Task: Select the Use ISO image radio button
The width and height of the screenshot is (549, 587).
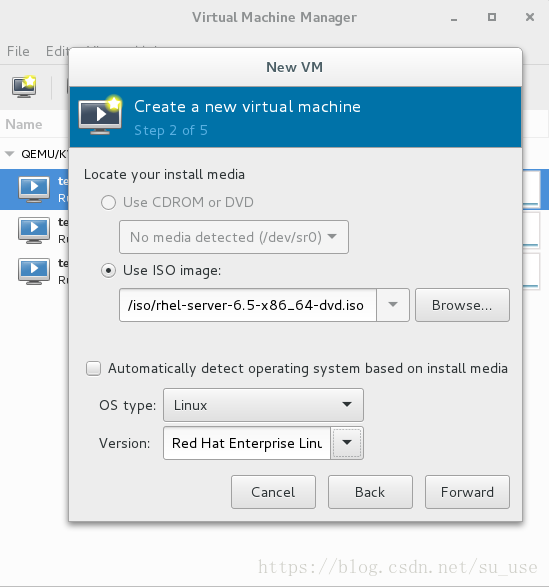Action: 108,270
